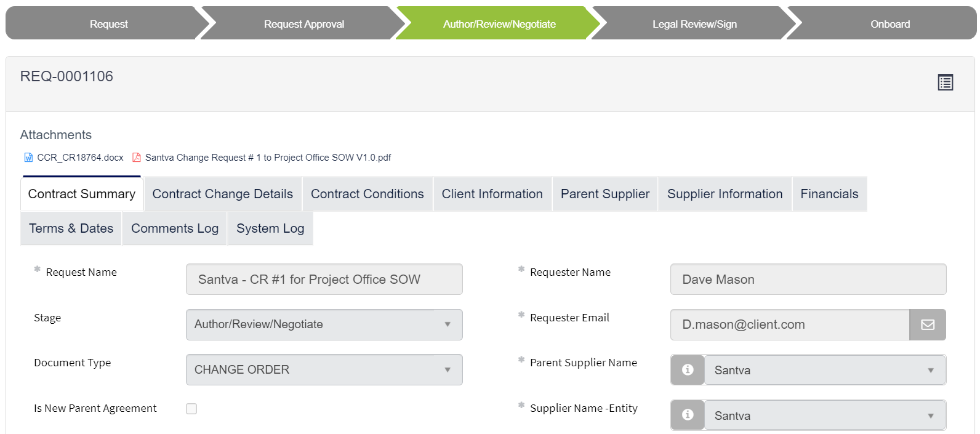Screen dimensions: 980x434
Task: Switch to the Terms & Dates tab
Action: pyautogui.click(x=70, y=228)
